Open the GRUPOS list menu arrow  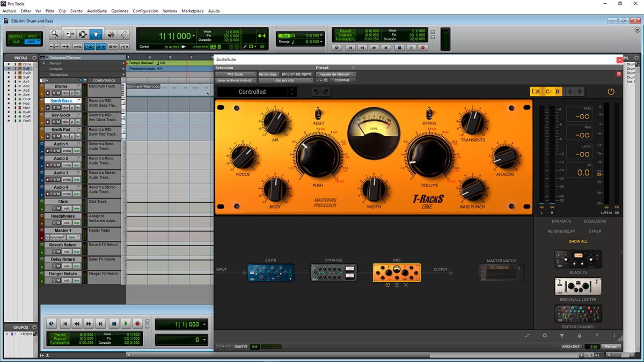pyautogui.click(x=35, y=327)
